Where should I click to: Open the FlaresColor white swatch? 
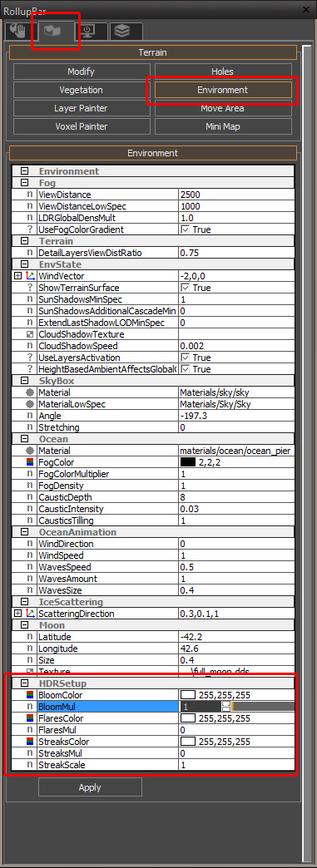(188, 718)
